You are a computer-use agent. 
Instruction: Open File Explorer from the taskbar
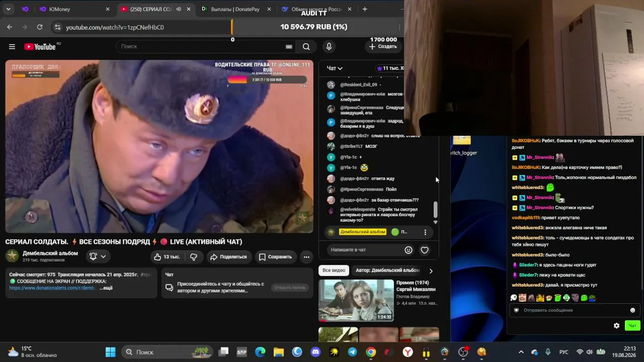tap(279, 352)
